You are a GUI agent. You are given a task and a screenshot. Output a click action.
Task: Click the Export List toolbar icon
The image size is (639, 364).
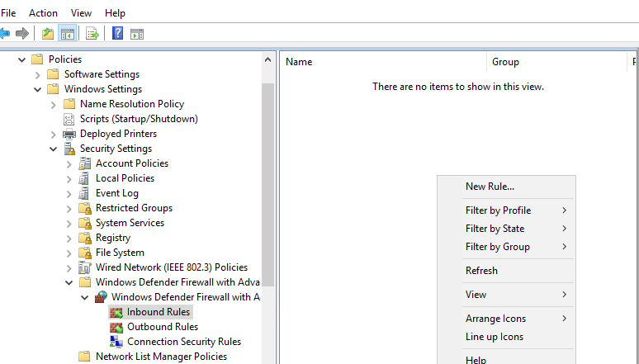click(92, 34)
